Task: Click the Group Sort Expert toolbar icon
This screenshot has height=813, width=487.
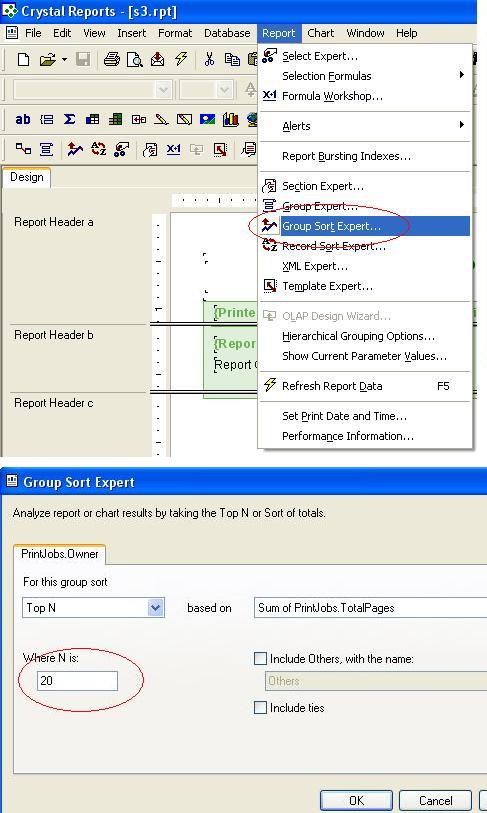Action: pos(75,150)
